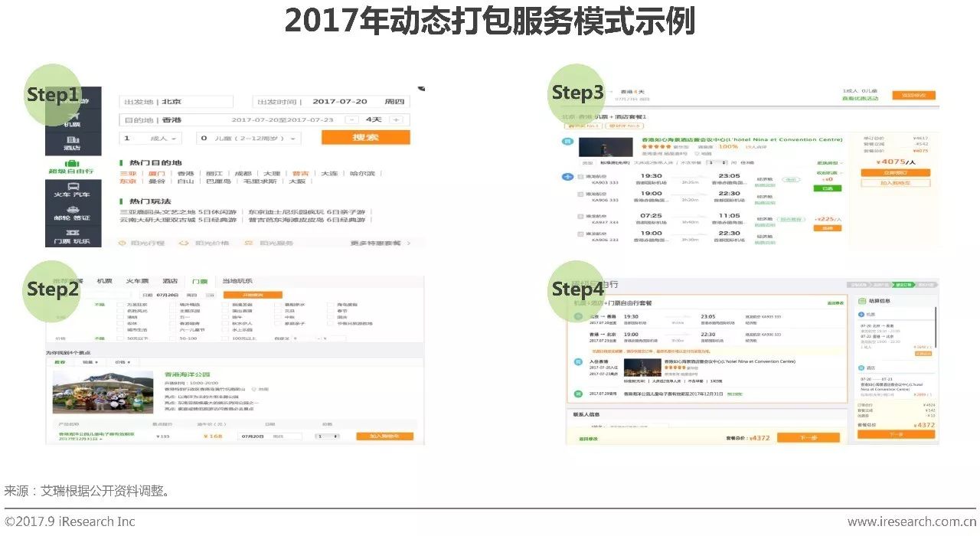Open the ticket quantity dropdown showing 1
980x536 pixels.
pos(328,436)
